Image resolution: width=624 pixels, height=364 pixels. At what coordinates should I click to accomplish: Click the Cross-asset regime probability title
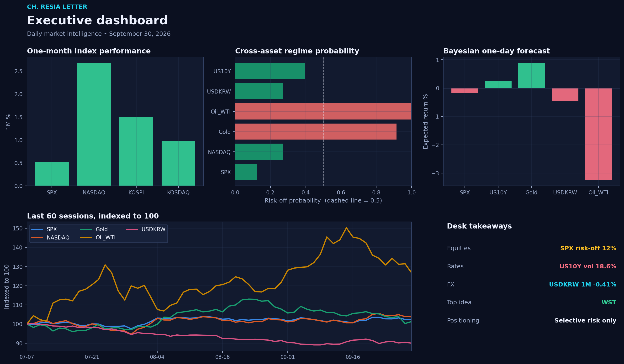point(297,51)
